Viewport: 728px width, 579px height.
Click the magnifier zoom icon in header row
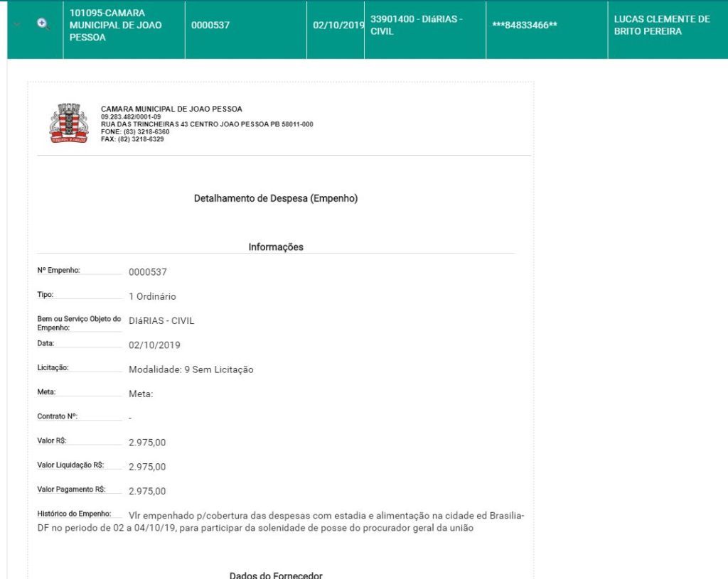tap(43, 24)
